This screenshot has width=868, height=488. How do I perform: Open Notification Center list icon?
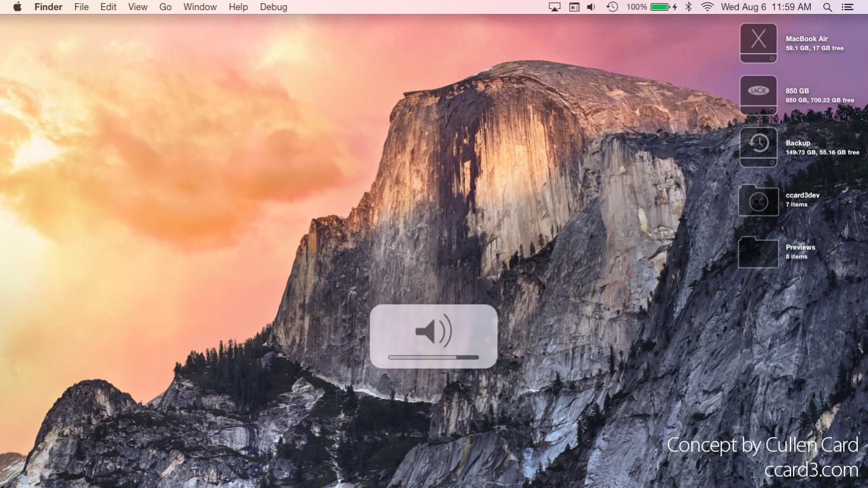(x=848, y=7)
